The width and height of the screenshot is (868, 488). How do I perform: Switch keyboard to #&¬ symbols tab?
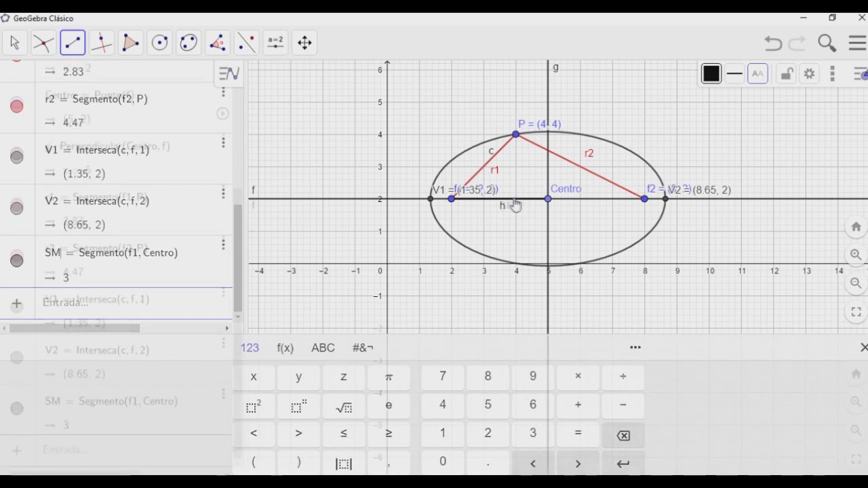[x=363, y=348]
